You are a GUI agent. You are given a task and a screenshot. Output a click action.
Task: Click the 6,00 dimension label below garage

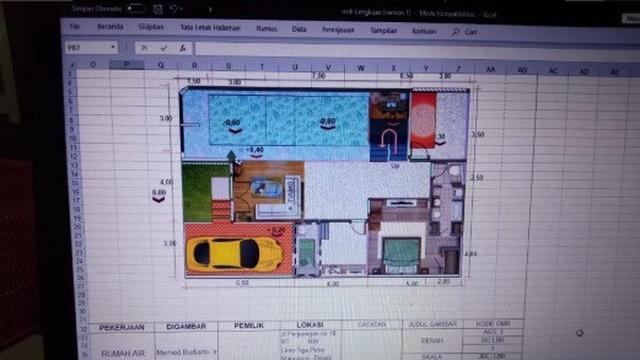pos(242,282)
